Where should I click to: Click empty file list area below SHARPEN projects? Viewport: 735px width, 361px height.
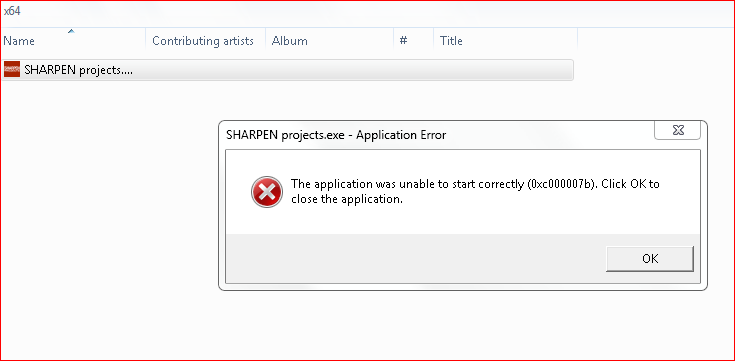pos(108,211)
